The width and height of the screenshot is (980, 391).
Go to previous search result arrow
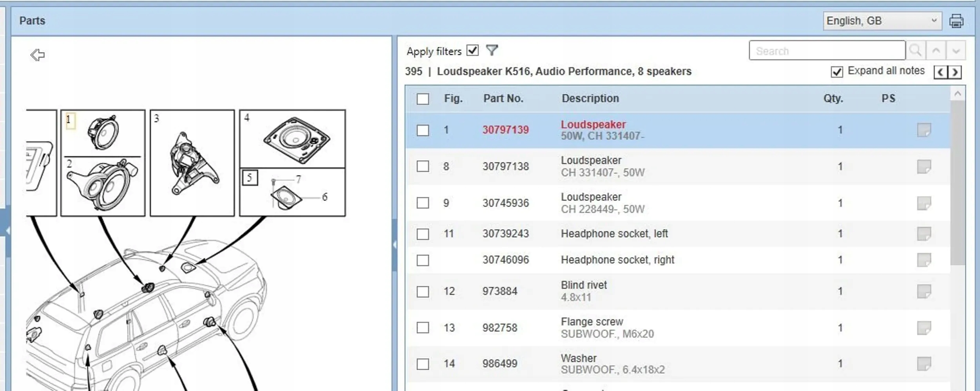point(936,51)
